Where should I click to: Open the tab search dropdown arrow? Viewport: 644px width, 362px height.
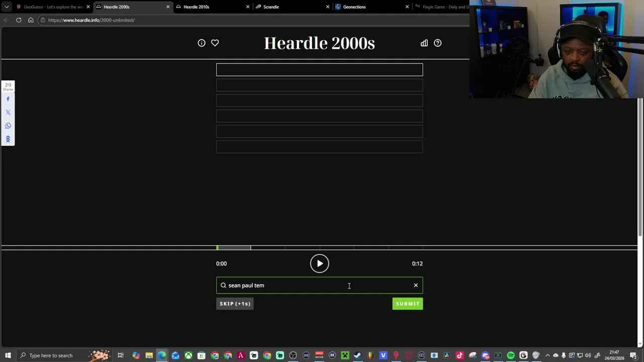coord(7,7)
